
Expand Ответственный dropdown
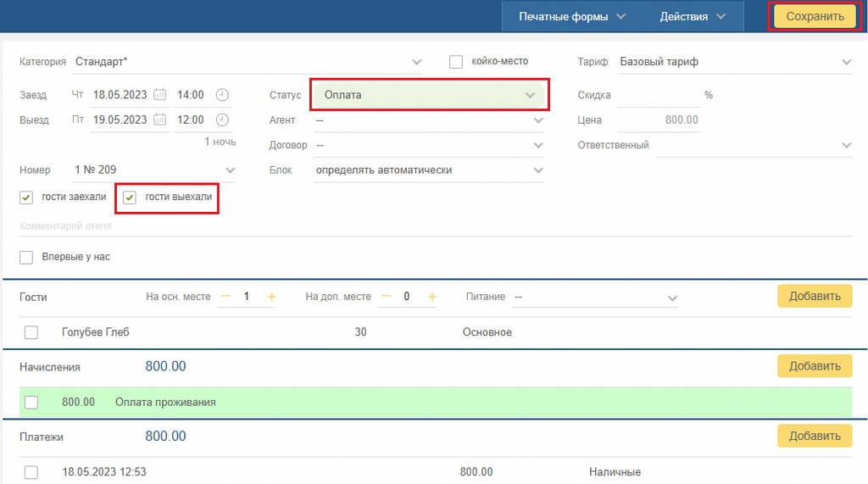coord(754,145)
